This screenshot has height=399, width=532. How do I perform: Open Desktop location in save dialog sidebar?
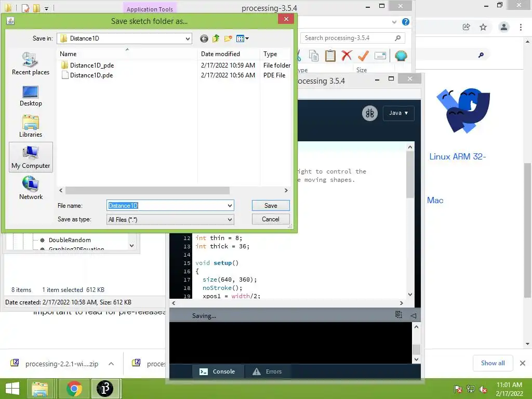coord(31,96)
